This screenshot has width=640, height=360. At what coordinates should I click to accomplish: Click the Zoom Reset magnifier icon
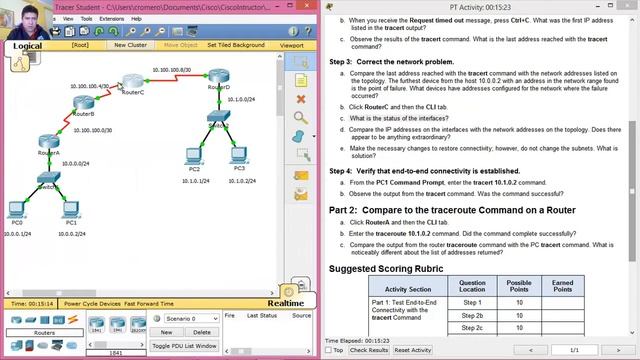click(146, 31)
